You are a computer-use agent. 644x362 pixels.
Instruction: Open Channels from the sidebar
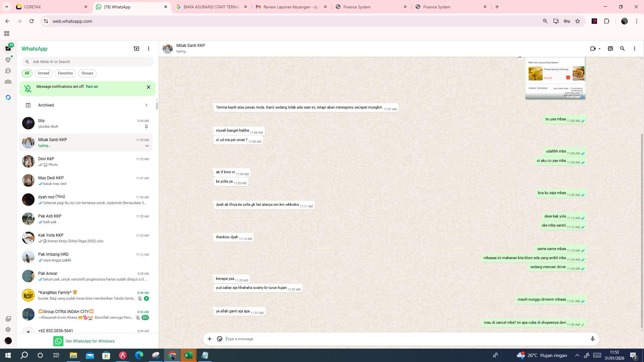coord(8,70)
